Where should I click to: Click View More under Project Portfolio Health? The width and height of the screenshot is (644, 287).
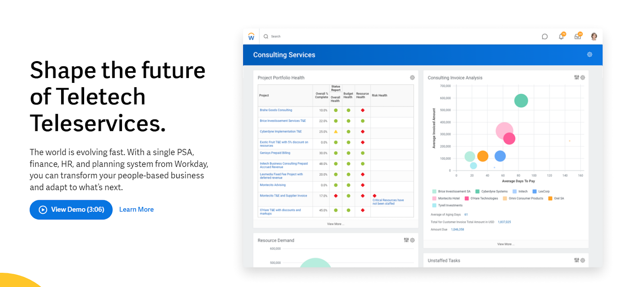[336, 224]
